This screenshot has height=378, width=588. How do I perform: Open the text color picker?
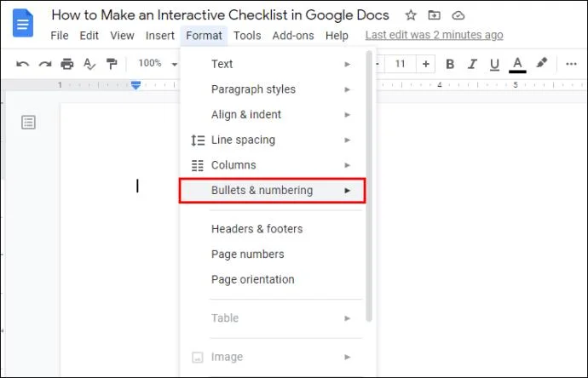click(517, 65)
